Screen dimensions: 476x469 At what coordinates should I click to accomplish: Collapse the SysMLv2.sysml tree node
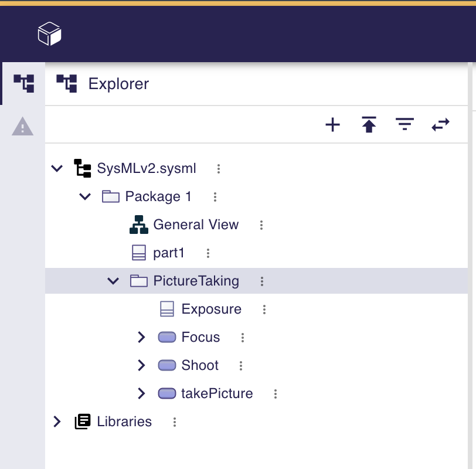[x=57, y=169]
